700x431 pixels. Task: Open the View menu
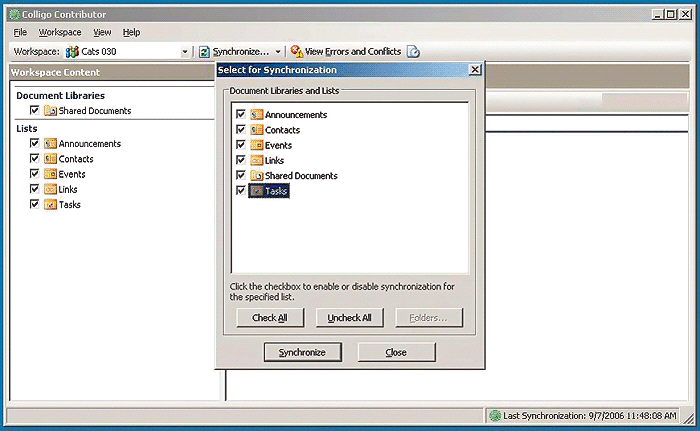click(x=102, y=32)
